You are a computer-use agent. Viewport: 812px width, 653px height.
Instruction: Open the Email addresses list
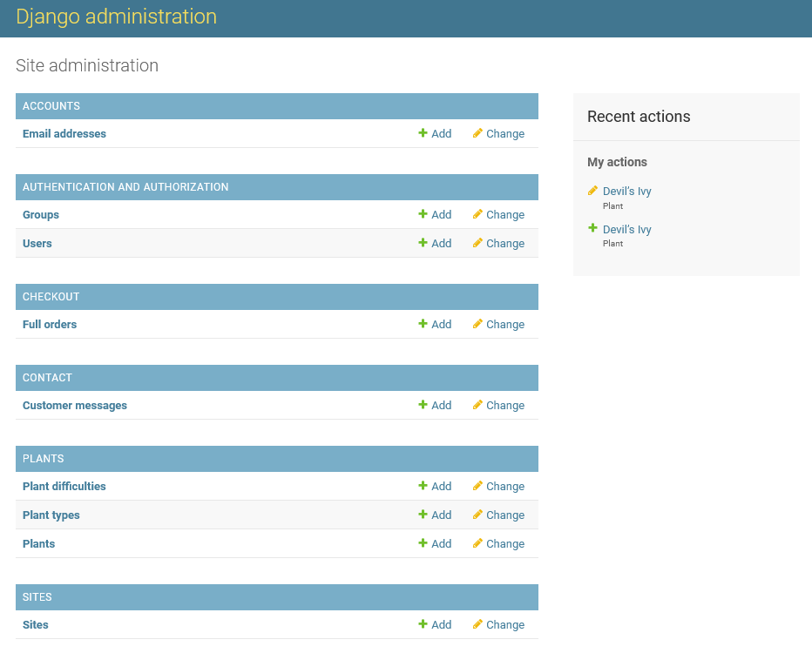[x=64, y=133]
